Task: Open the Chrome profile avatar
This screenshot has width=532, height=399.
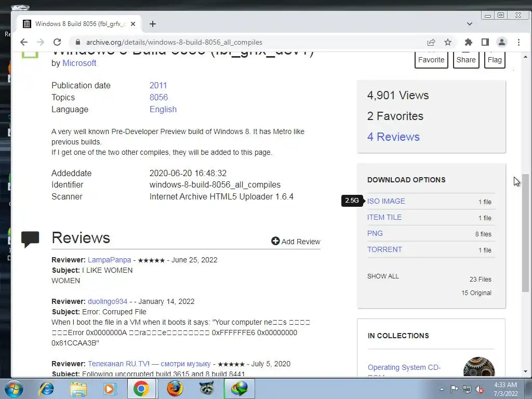Action: [x=501, y=42]
